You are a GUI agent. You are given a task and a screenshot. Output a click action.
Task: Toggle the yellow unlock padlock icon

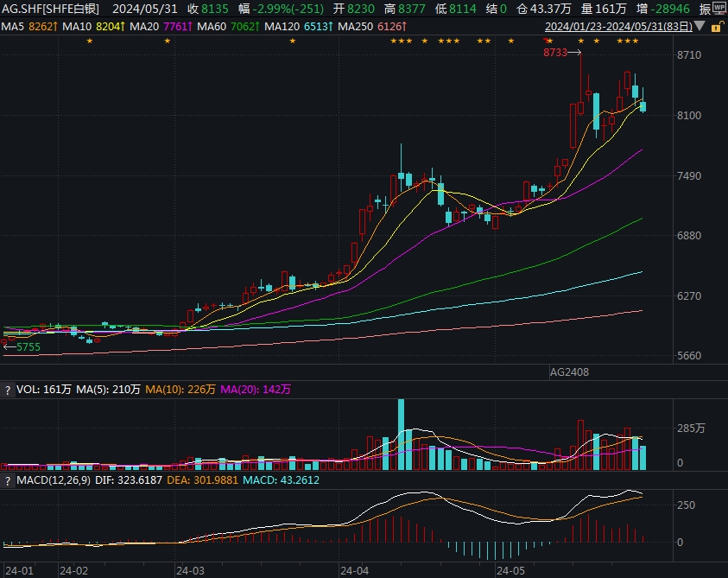pyautogui.click(x=717, y=27)
